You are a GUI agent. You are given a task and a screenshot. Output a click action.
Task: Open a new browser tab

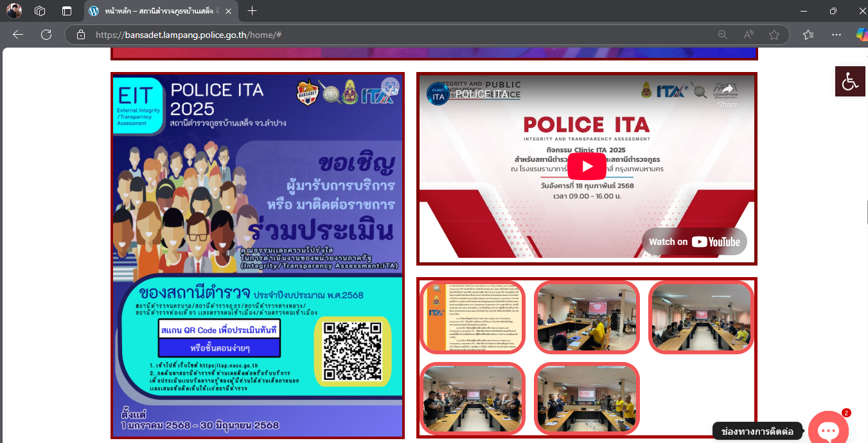pos(252,11)
